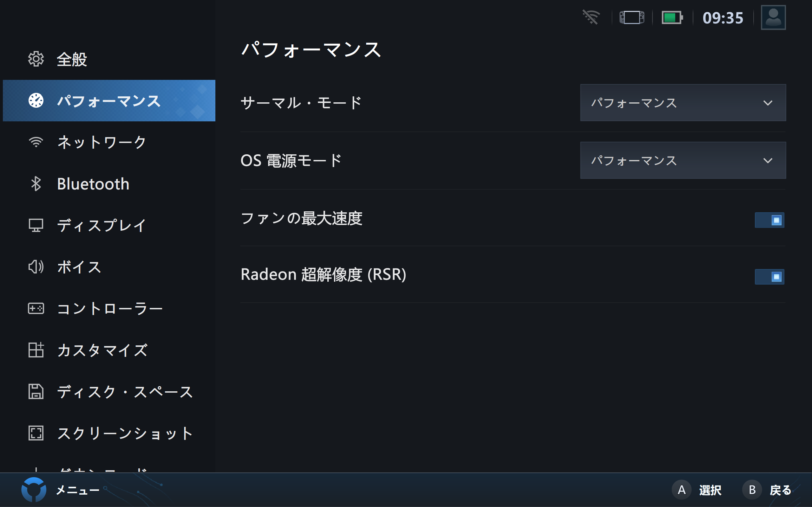Toggle the ファンの最大速度 switch
Viewport: 812px width, 507px height.
(x=769, y=220)
